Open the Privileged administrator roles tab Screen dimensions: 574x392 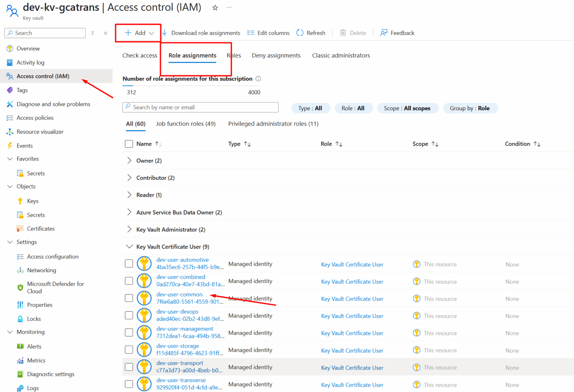(273, 124)
